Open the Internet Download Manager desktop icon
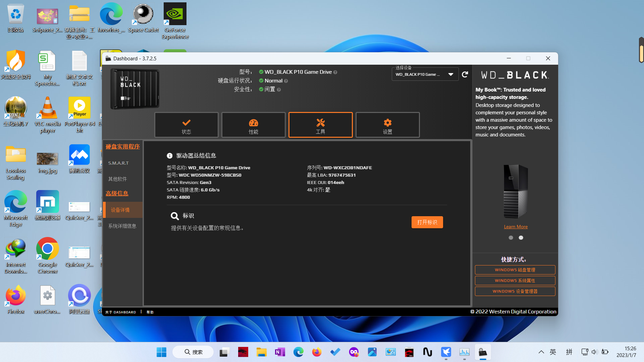 pyautogui.click(x=15, y=256)
